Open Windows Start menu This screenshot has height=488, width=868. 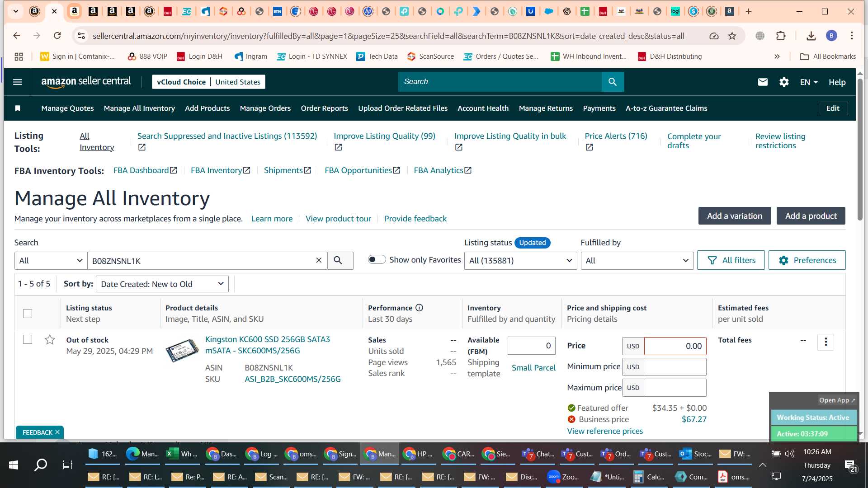(14, 465)
